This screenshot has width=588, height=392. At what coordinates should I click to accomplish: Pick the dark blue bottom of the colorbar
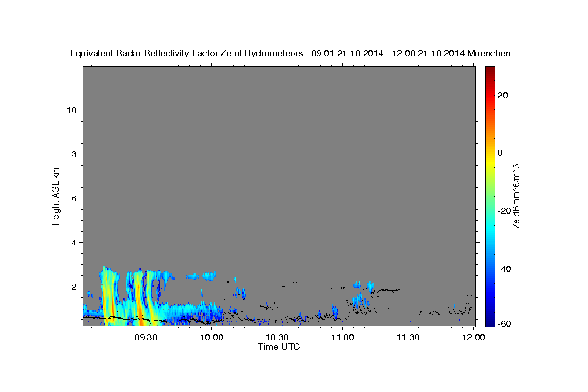point(490,322)
